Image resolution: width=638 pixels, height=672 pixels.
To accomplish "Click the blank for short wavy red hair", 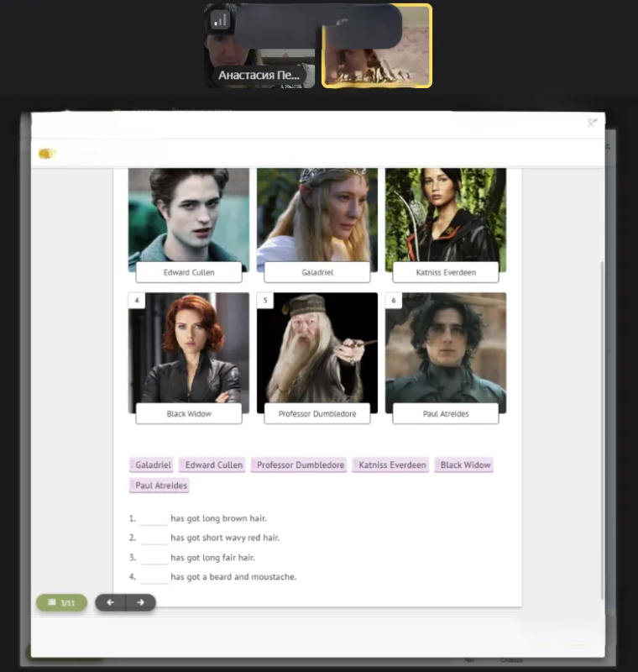I will 154,538.
